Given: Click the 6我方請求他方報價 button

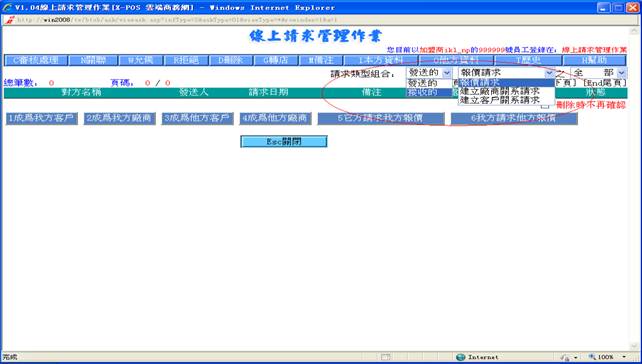Looking at the screenshot, I should coord(514,118).
